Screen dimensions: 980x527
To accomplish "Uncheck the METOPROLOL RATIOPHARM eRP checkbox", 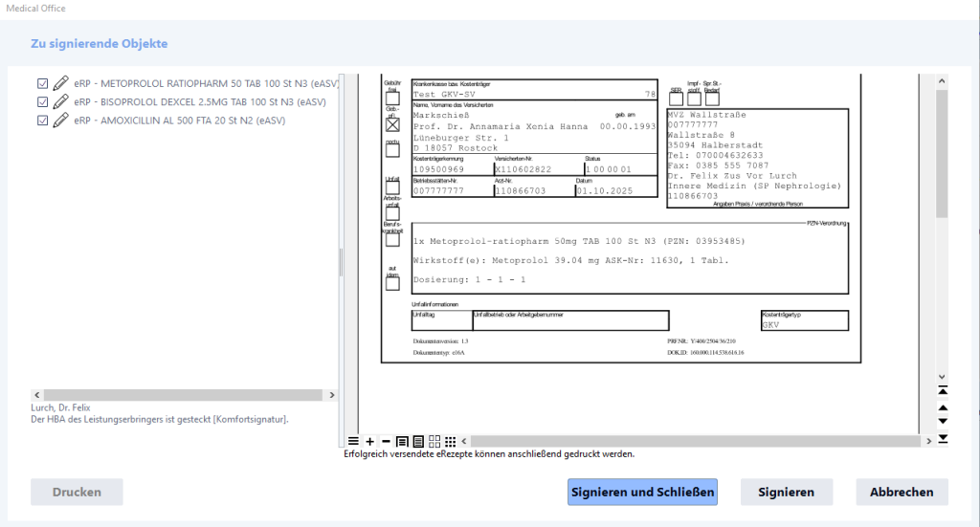I will (x=42, y=83).
